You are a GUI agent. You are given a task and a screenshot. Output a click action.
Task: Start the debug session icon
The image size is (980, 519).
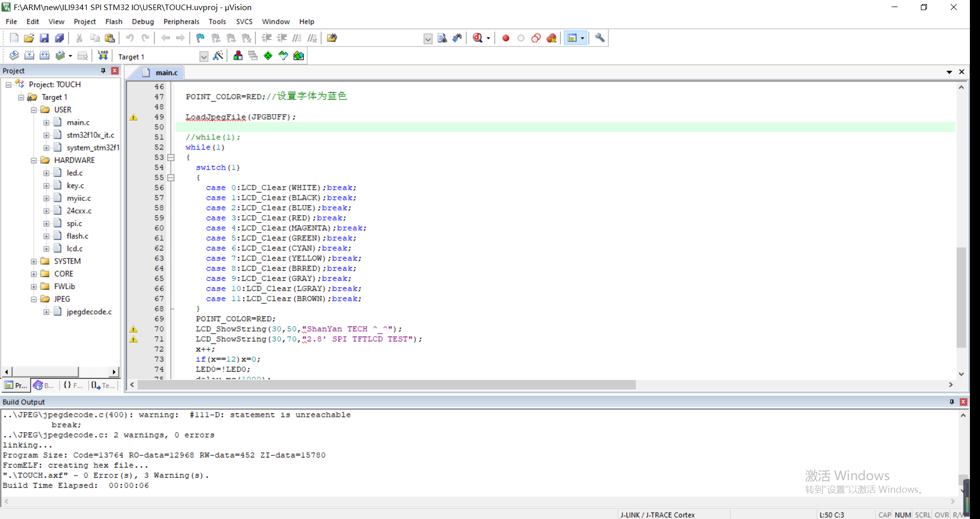click(x=477, y=38)
